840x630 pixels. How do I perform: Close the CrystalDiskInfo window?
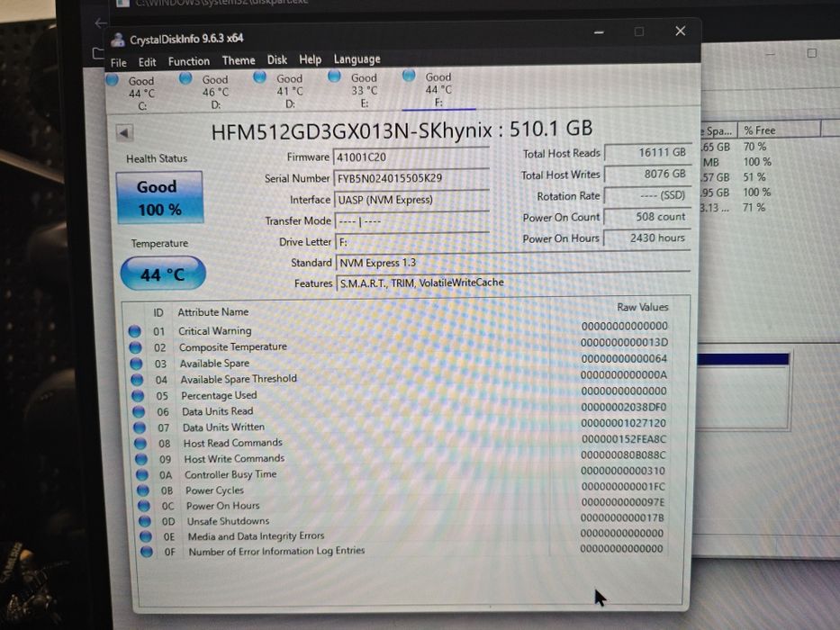click(680, 31)
